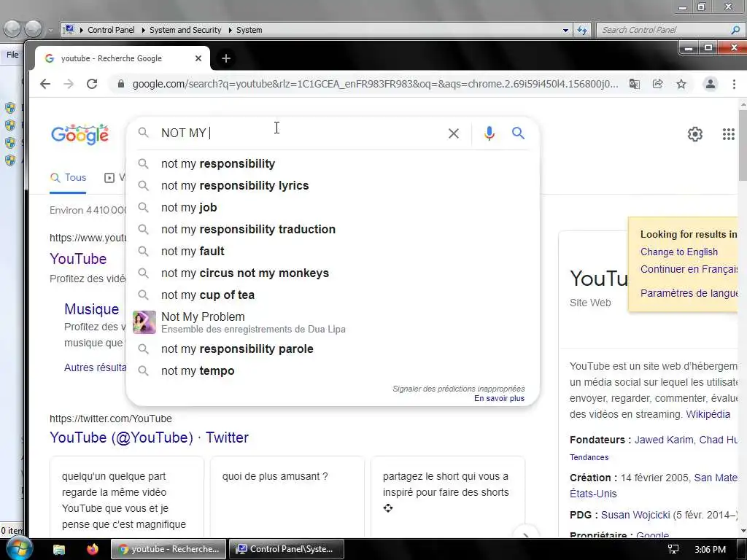Image resolution: width=747 pixels, height=560 pixels.
Task: Open File Explorer taskbar icon
Action: point(58,550)
